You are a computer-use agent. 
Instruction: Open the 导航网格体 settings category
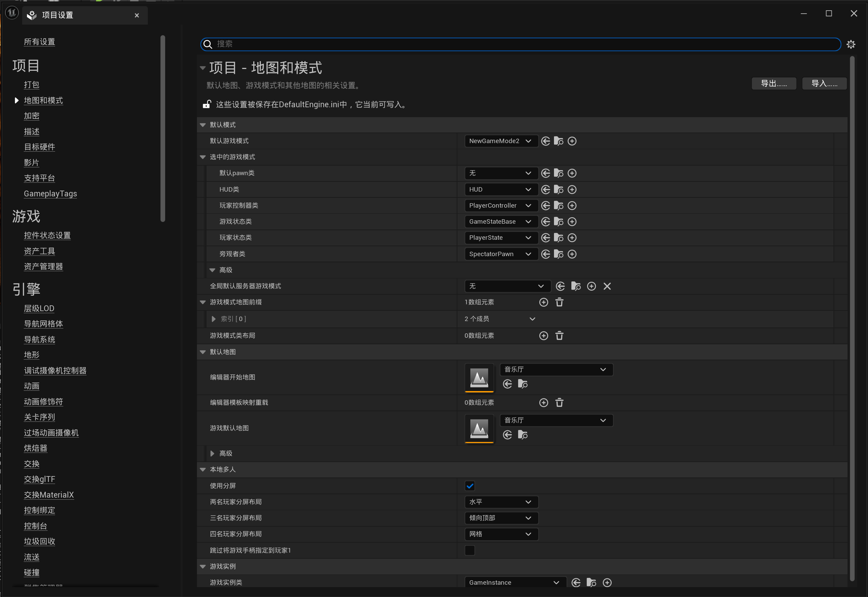click(x=43, y=324)
